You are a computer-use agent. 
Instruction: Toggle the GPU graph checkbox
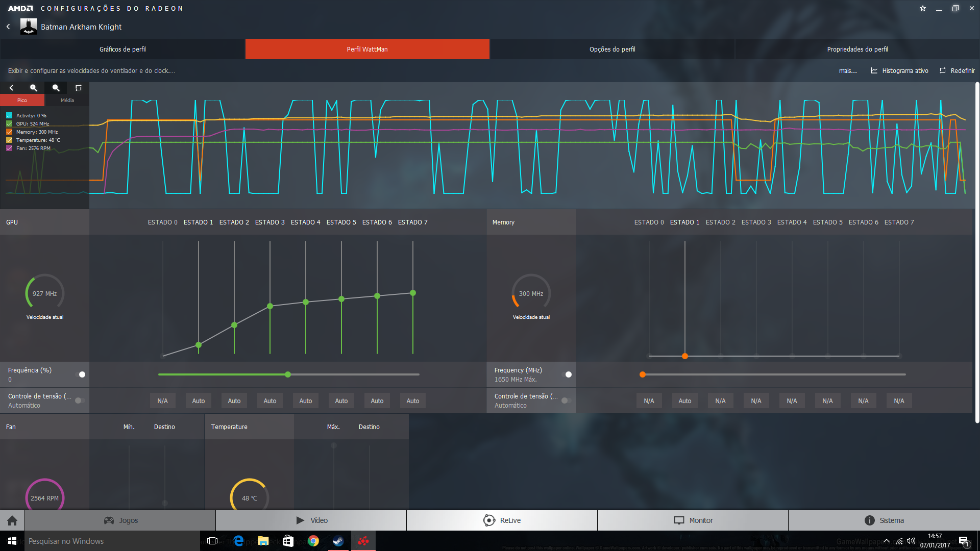9,123
